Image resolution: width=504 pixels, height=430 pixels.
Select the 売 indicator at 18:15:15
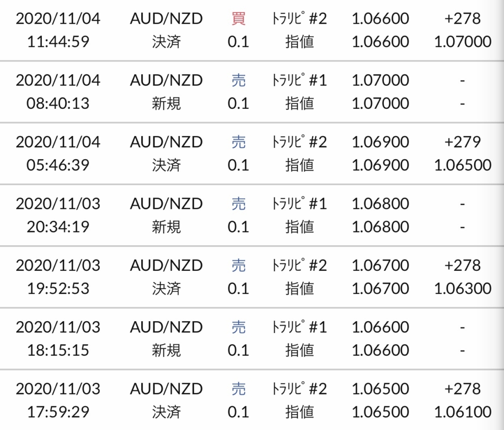[x=239, y=328]
